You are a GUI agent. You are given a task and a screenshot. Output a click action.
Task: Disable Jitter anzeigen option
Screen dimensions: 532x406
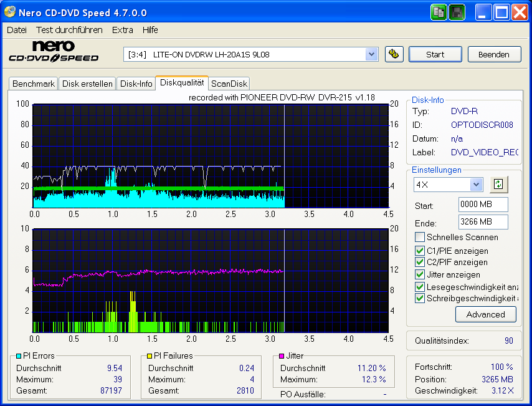pyautogui.click(x=420, y=274)
